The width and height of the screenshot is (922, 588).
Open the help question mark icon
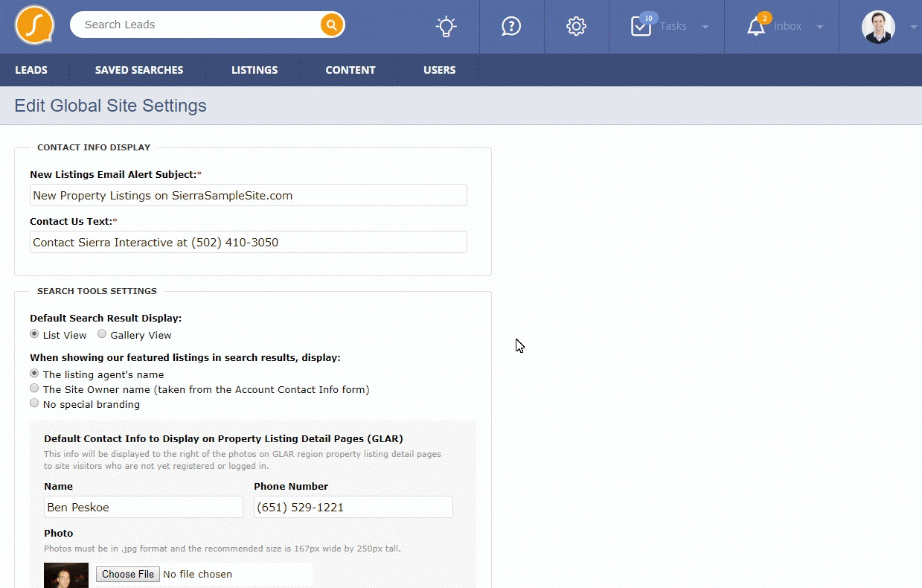(511, 27)
